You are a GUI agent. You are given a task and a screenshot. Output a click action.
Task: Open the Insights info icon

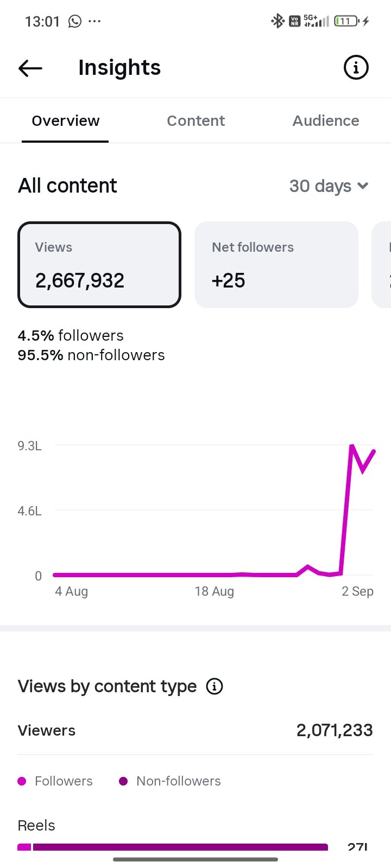click(x=356, y=67)
